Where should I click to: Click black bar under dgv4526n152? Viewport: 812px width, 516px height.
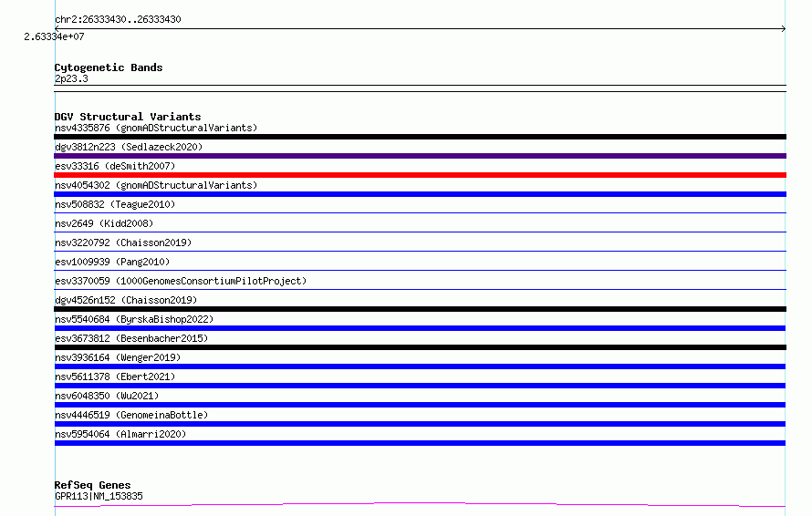420,309
